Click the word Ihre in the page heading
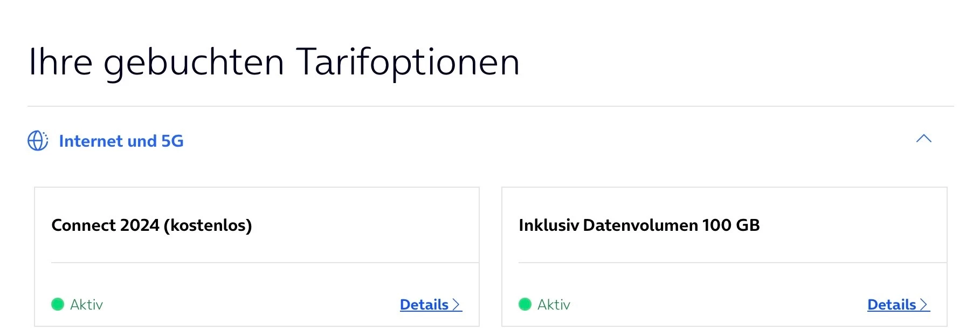 click(60, 62)
